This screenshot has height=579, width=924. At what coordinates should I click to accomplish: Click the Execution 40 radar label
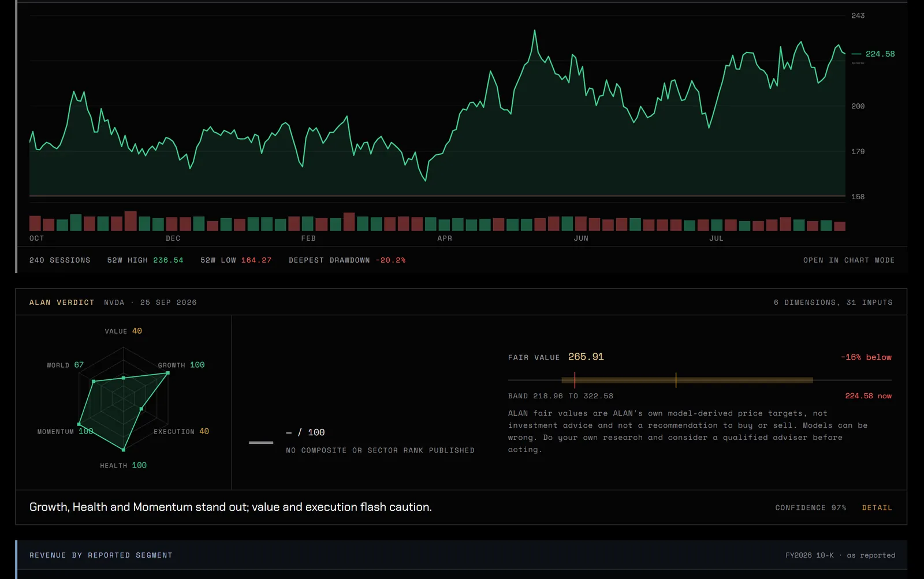click(181, 432)
